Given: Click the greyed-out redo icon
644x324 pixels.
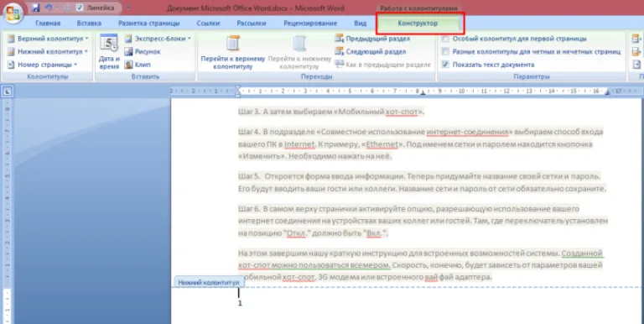Looking at the screenshot, I should (x=67, y=8).
